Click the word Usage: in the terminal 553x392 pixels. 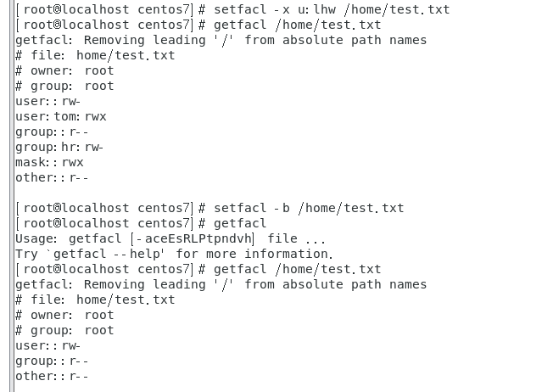[x=36, y=238]
